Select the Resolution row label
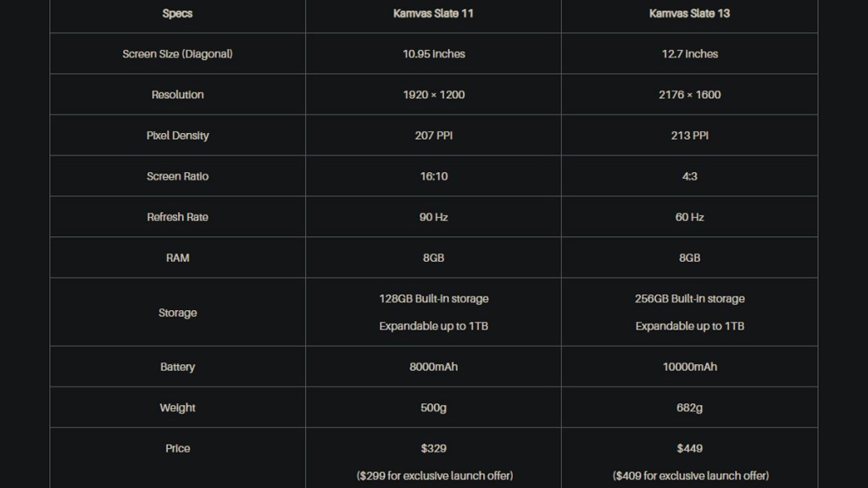This screenshot has height=488, width=868. tap(177, 95)
